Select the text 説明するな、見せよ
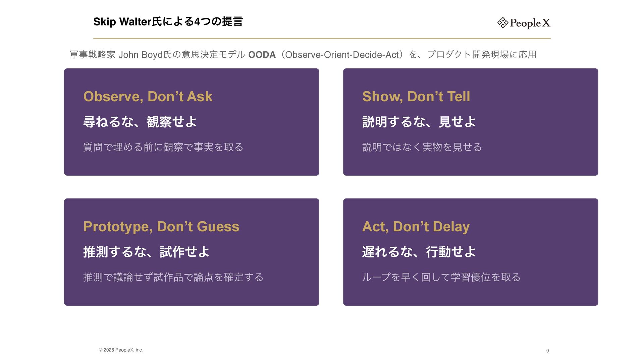644x362 pixels. tap(419, 122)
